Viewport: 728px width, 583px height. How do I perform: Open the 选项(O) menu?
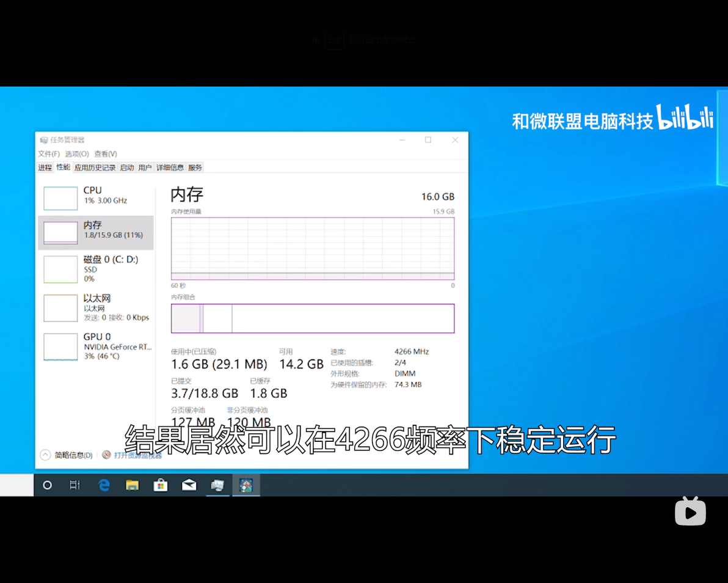point(76,154)
